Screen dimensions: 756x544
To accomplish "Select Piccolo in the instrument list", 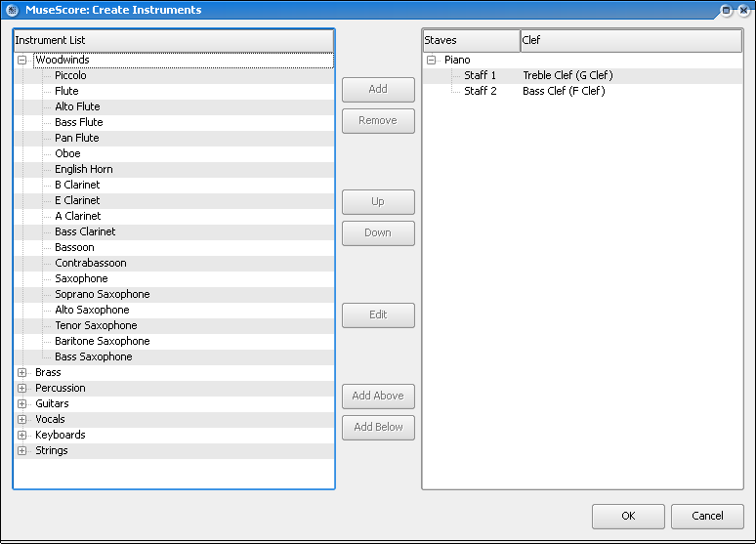I will [x=70, y=75].
